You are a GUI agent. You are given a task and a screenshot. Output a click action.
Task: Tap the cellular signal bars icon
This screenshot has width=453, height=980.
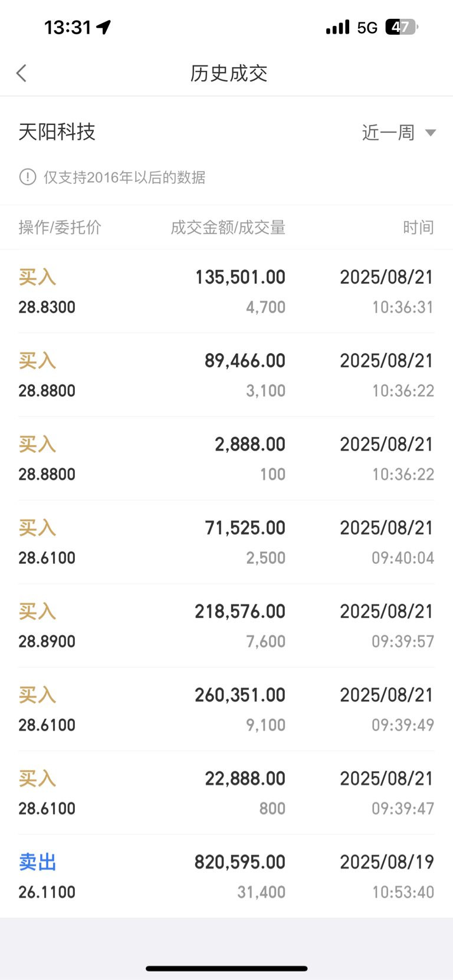click(x=338, y=27)
